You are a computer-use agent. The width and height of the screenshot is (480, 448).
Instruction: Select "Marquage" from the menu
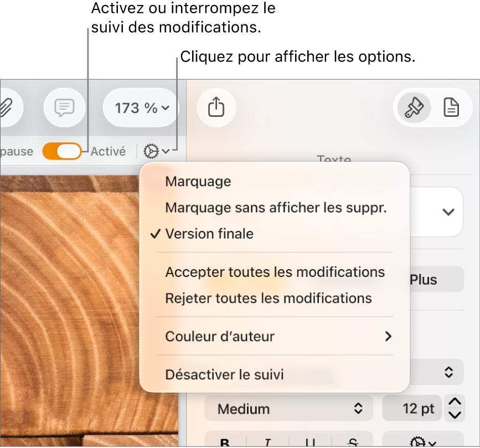198,181
